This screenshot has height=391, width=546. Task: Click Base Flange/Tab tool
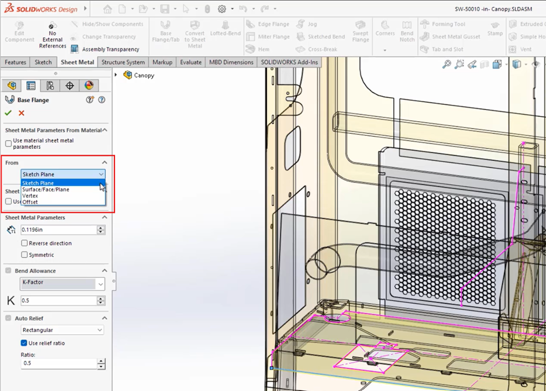tap(166, 32)
